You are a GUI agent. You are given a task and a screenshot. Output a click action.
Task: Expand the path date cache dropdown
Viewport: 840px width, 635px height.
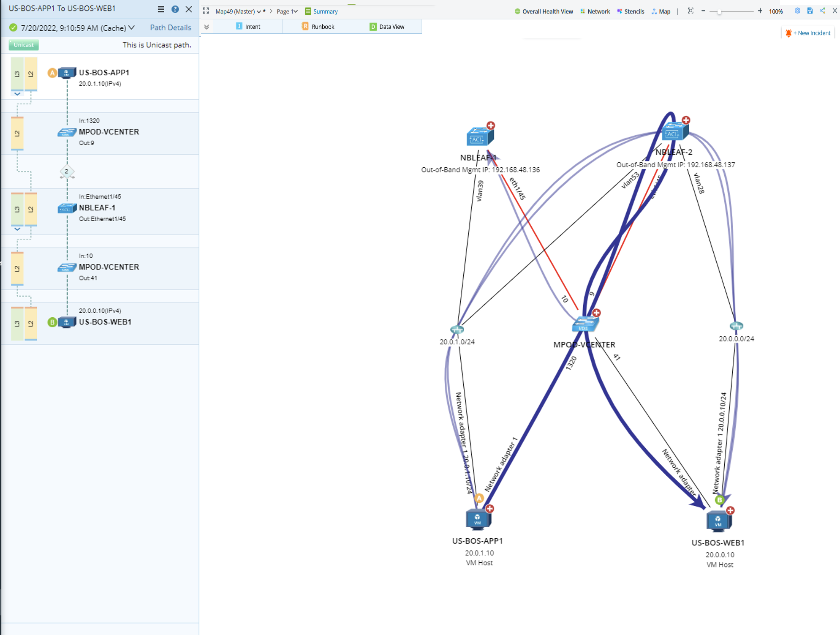point(132,28)
